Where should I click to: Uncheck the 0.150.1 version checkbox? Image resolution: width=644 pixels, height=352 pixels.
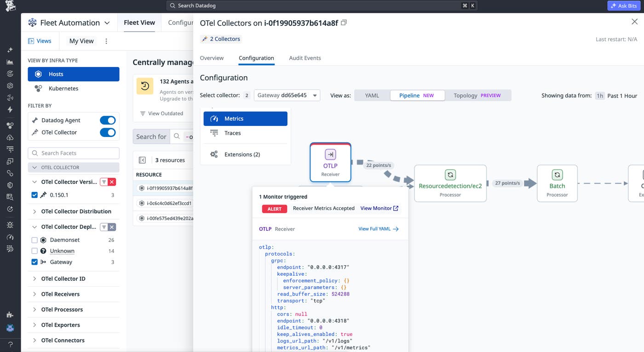[34, 195]
